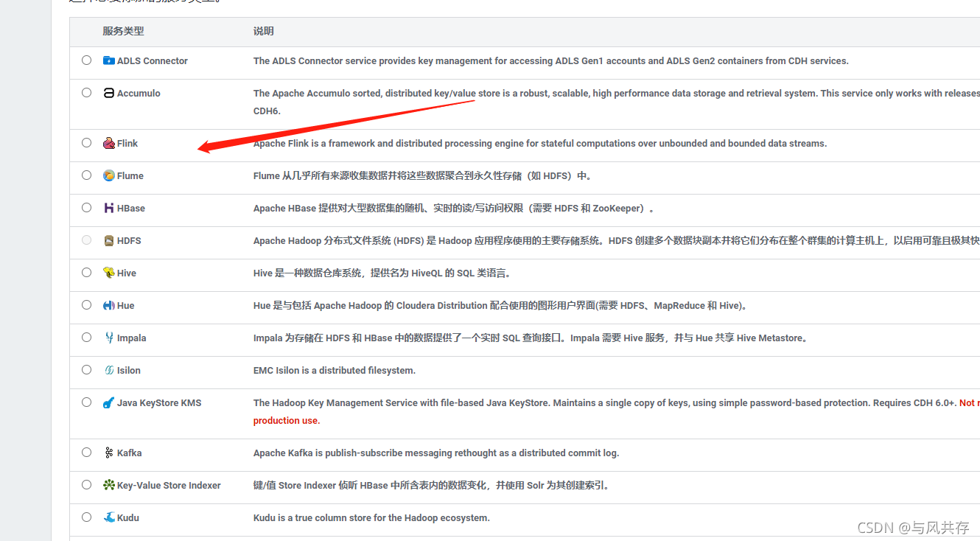
Task: Click the Key-Value Store Indexer icon
Action: 109,485
